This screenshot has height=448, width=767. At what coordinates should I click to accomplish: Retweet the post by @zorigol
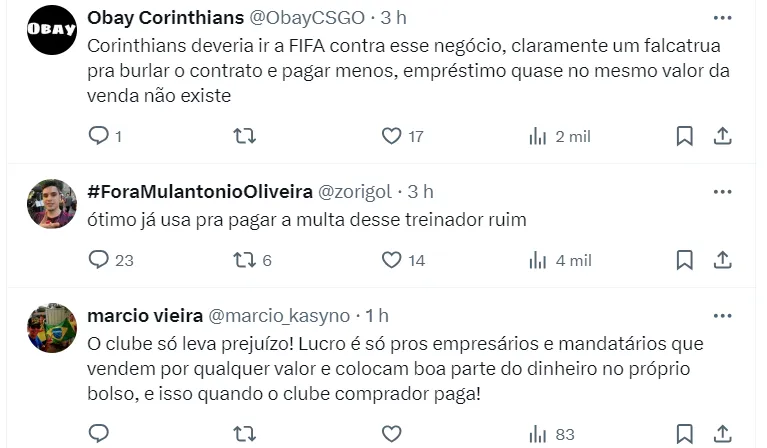coord(244,260)
